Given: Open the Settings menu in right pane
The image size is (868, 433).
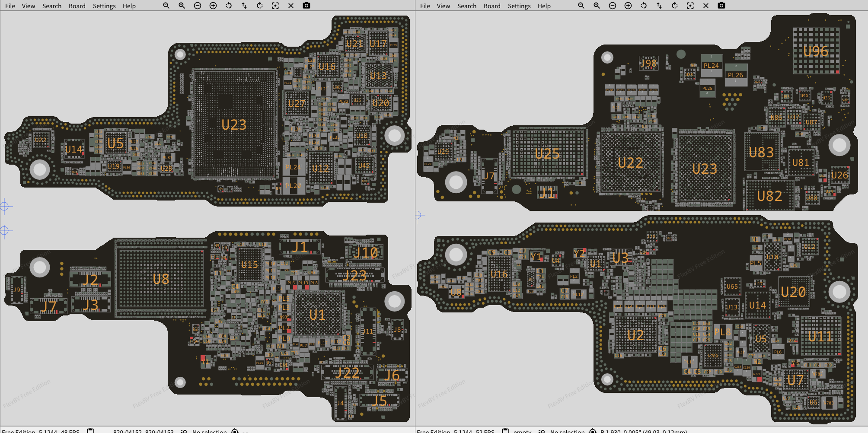Looking at the screenshot, I should (519, 6).
